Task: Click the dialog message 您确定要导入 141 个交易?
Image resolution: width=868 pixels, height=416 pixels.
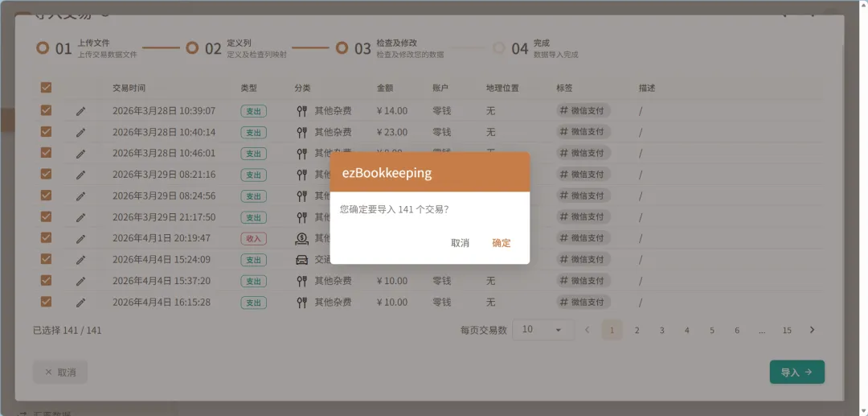Action: (394, 209)
